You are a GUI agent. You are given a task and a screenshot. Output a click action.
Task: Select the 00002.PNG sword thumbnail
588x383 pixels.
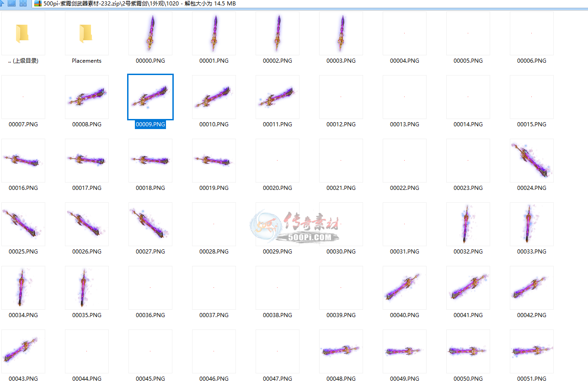[x=278, y=33]
